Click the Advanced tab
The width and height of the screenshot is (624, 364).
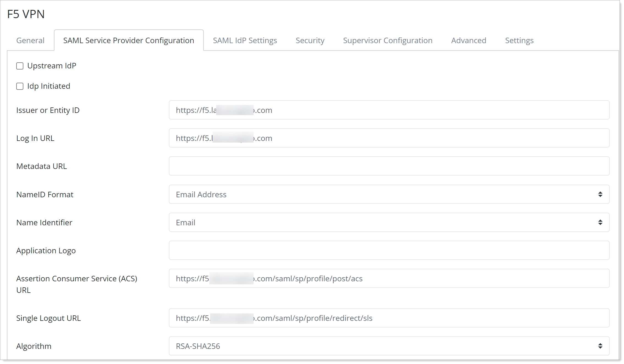pos(469,40)
